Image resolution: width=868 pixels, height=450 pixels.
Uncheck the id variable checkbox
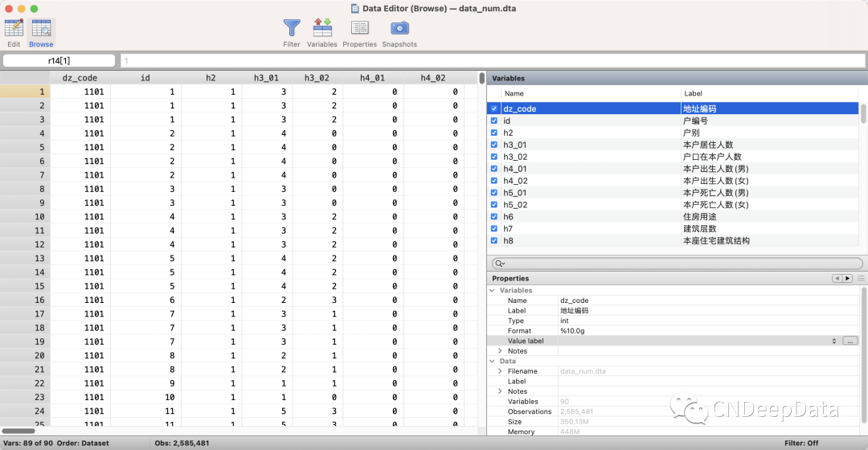[x=493, y=121]
